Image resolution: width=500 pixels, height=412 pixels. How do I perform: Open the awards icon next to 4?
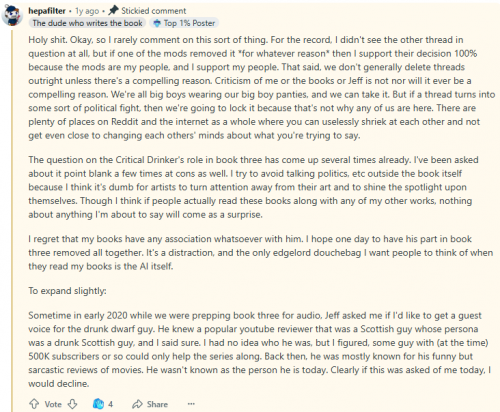pos(98,404)
